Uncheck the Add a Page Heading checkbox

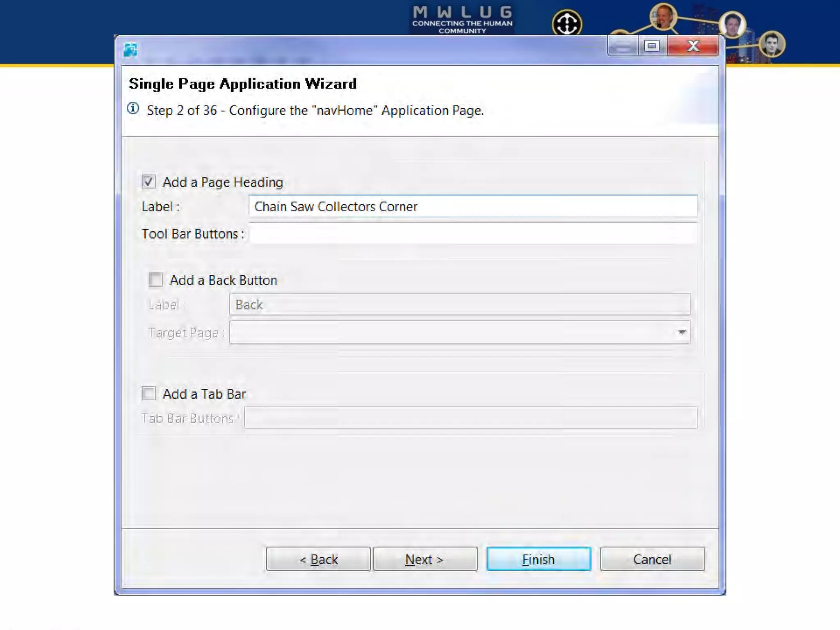(148, 182)
